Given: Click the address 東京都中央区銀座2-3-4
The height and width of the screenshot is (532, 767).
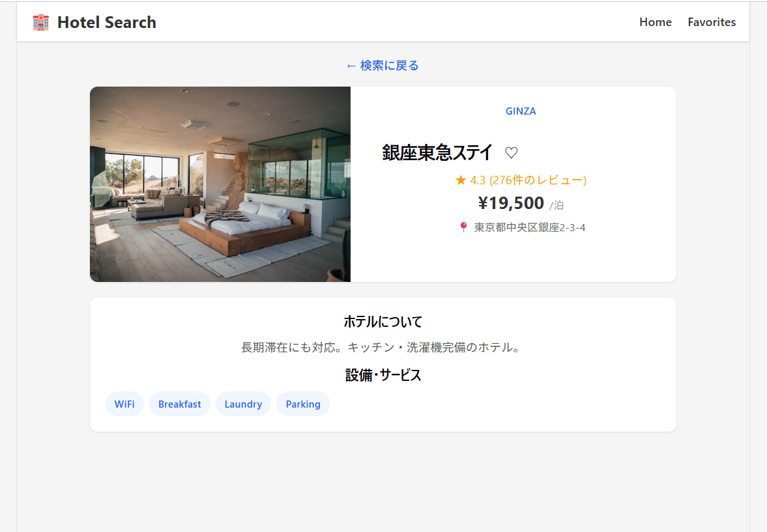Looking at the screenshot, I should tap(530, 227).
